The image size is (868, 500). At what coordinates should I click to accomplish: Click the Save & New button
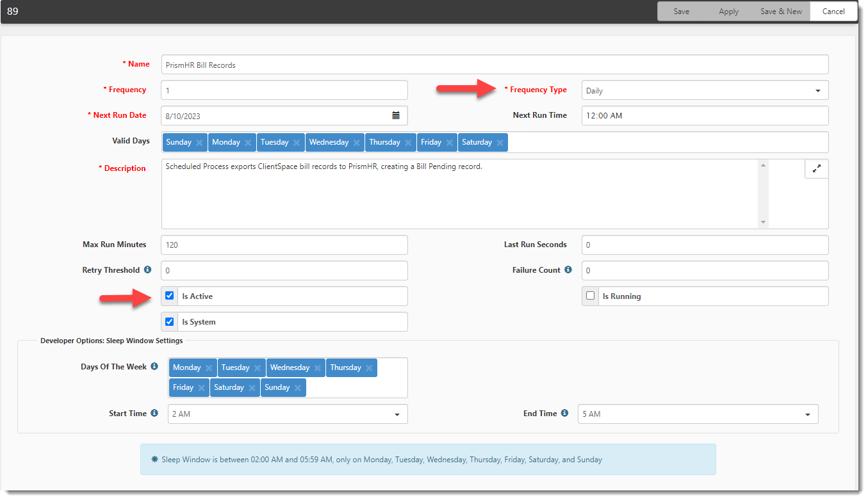pos(781,12)
